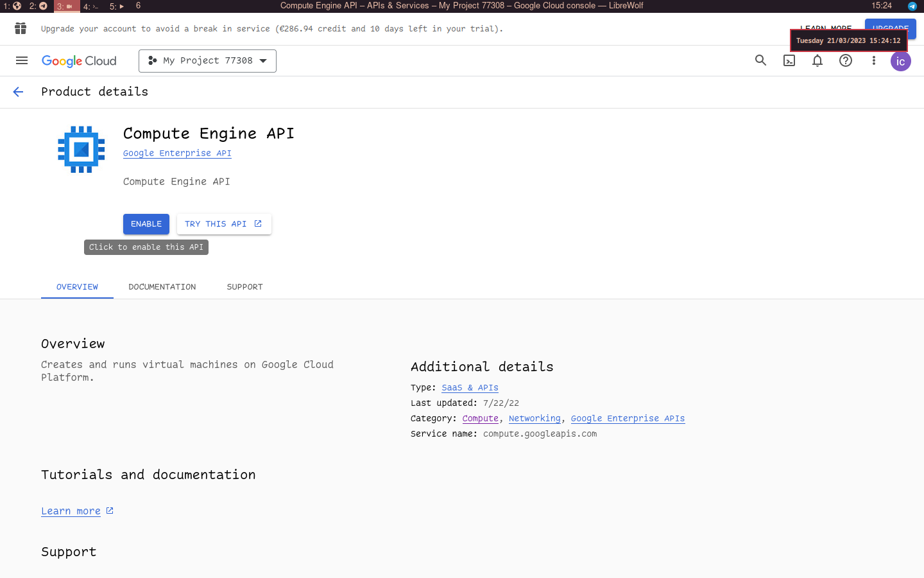Open TRY THIS API
The width and height of the screenshot is (924, 578).
(x=224, y=223)
